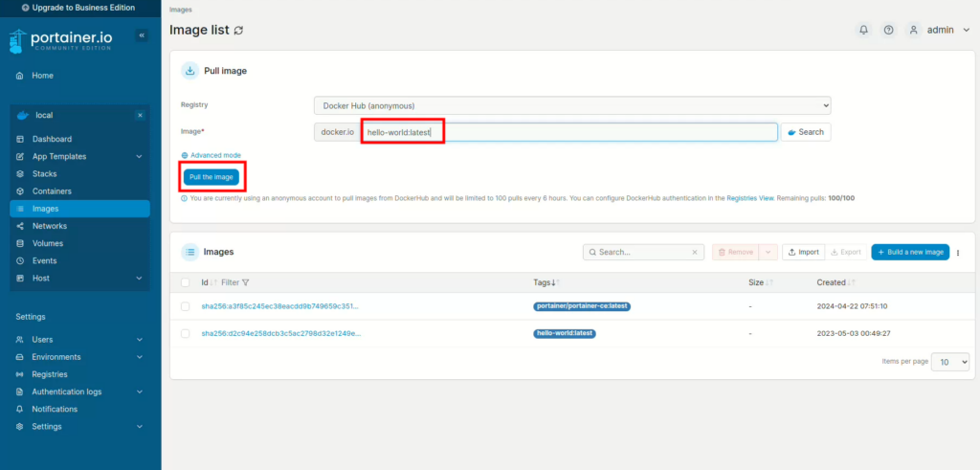Viewport: 980px width, 470px height.
Task: Check the portainer-ce image row checkbox
Action: [186, 306]
